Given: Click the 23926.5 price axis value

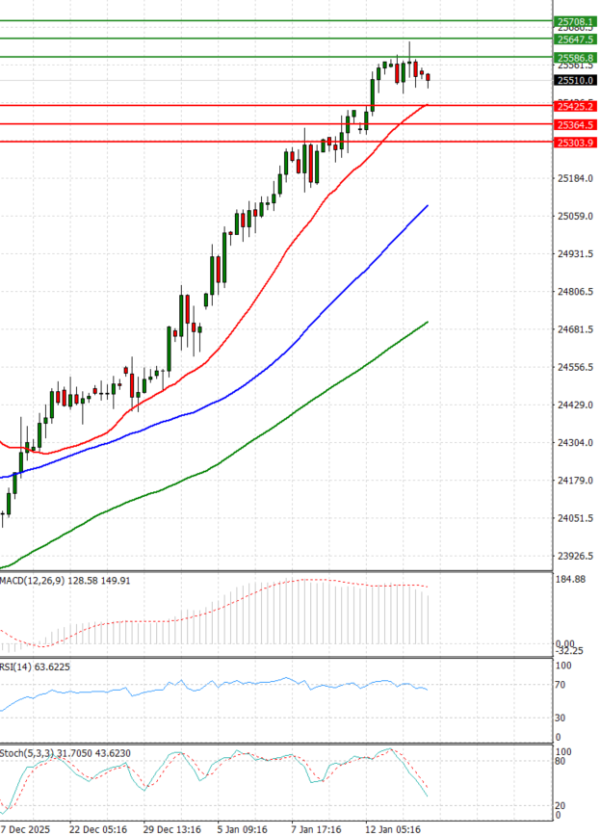Looking at the screenshot, I should pyautogui.click(x=574, y=556).
